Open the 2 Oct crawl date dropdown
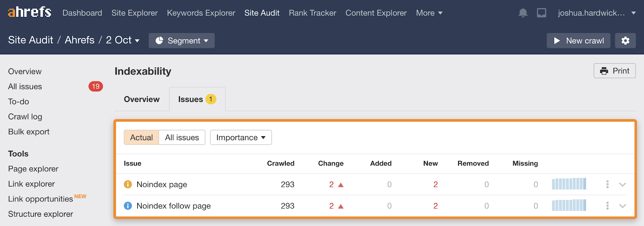This screenshot has height=226, width=644. (x=123, y=40)
